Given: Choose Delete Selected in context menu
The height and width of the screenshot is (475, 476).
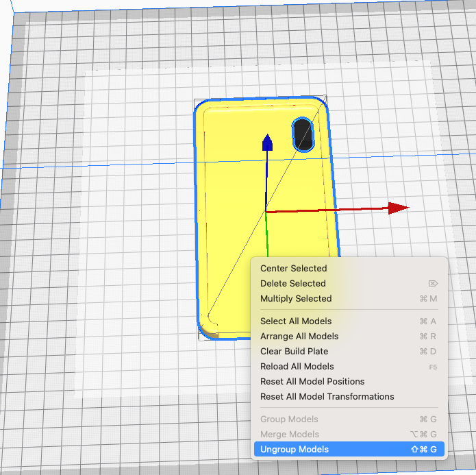Looking at the screenshot, I should click(x=349, y=284).
